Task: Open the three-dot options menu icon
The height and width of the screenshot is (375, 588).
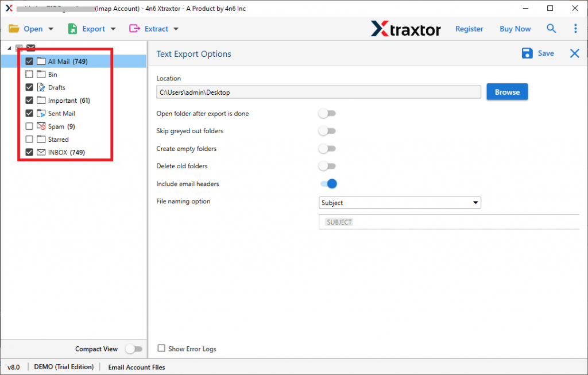Action: 575,28
